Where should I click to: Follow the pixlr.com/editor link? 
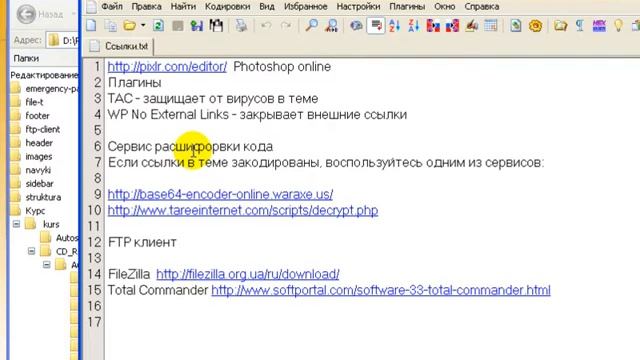coord(167,67)
